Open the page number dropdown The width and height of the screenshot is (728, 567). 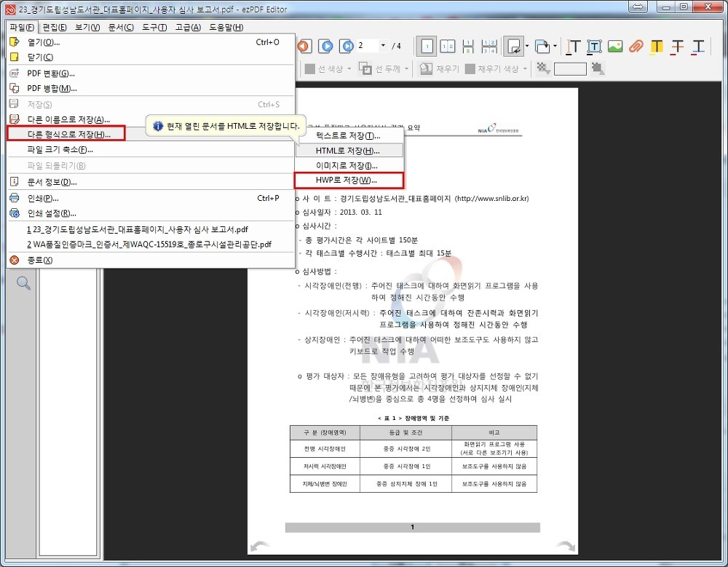click(x=383, y=46)
